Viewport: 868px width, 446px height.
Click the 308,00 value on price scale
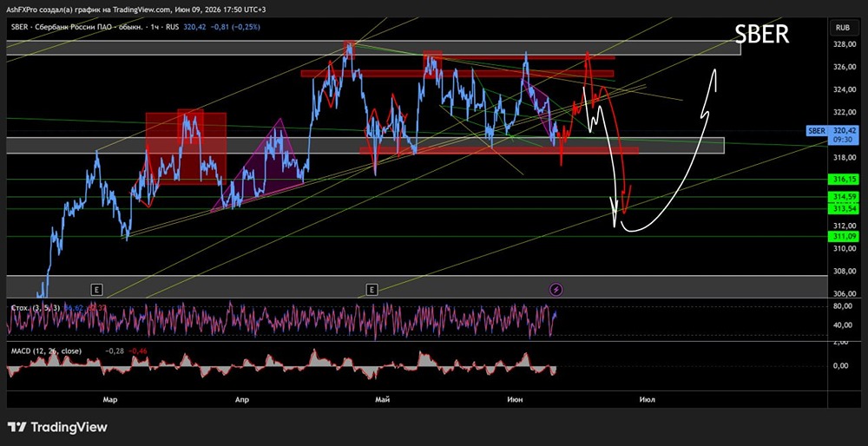(843, 271)
